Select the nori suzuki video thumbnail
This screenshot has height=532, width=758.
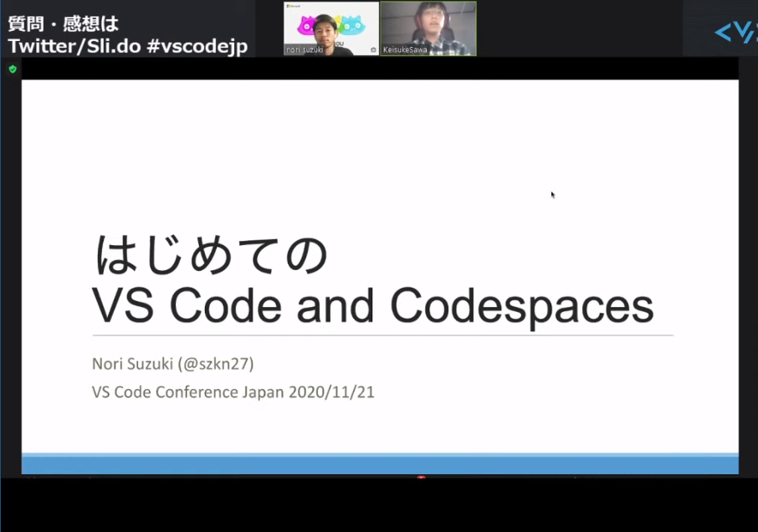click(331, 28)
